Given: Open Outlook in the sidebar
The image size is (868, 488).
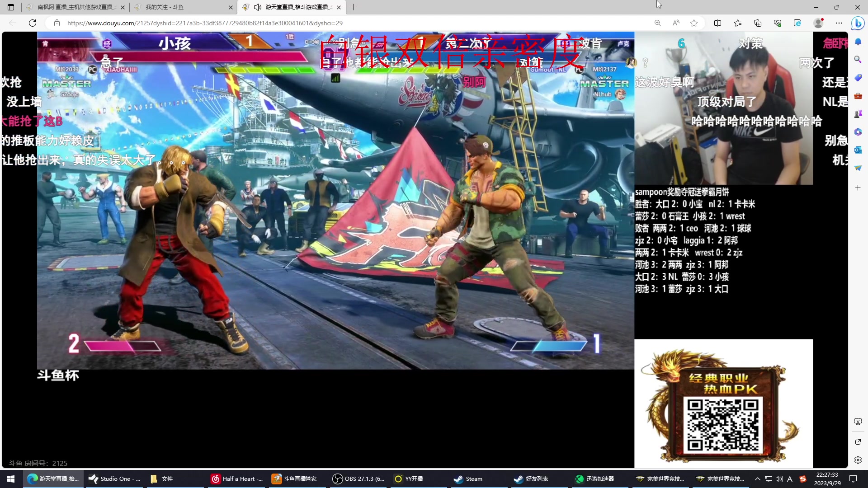Looking at the screenshot, I should [858, 150].
